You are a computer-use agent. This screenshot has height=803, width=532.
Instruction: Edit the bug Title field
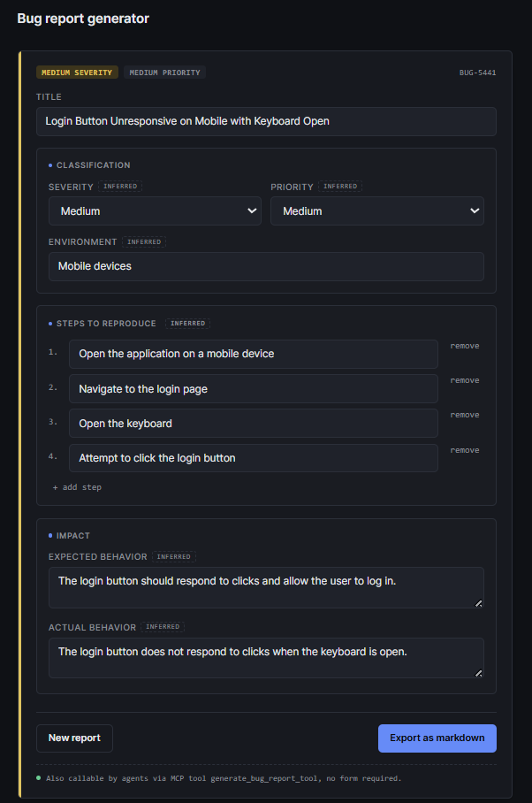[x=266, y=121]
